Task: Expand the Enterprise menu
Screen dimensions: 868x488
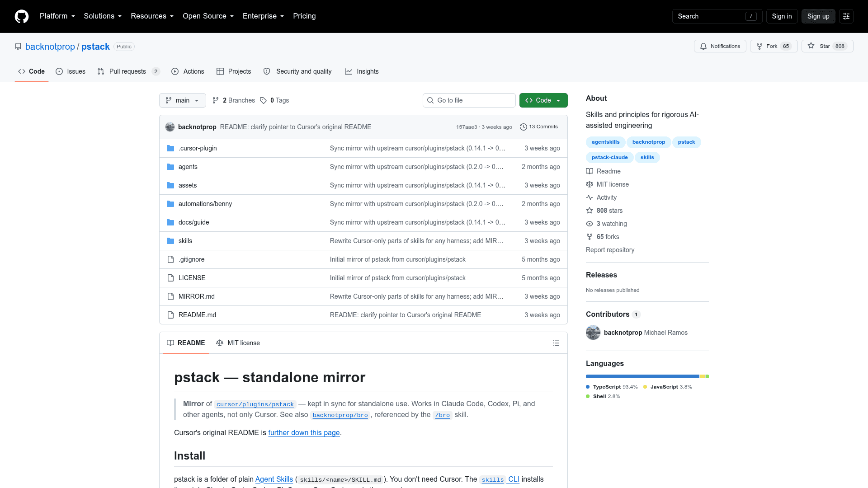Action: pos(264,16)
